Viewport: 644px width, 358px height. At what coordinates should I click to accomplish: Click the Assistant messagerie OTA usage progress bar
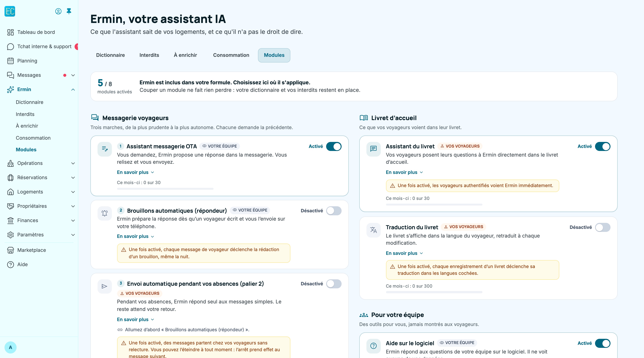tap(165, 189)
